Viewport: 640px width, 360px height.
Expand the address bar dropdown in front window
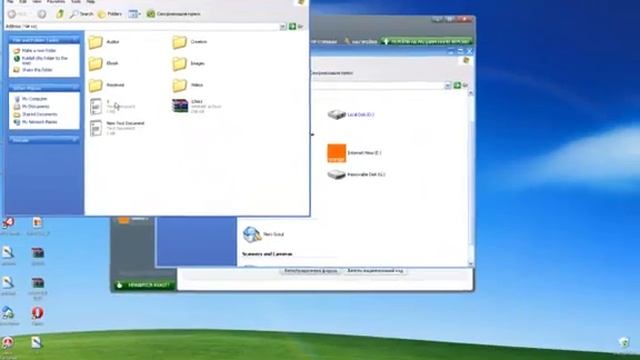click(283, 27)
